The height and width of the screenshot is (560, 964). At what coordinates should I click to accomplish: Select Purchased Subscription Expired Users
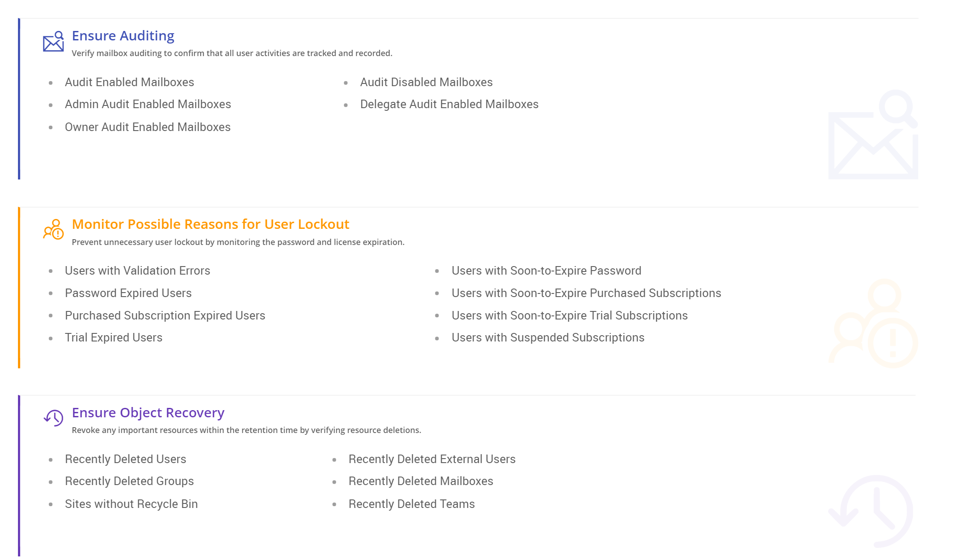[x=165, y=316]
